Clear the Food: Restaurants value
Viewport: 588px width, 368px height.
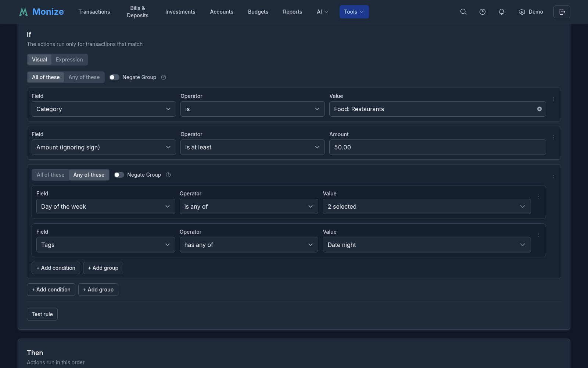pos(539,109)
